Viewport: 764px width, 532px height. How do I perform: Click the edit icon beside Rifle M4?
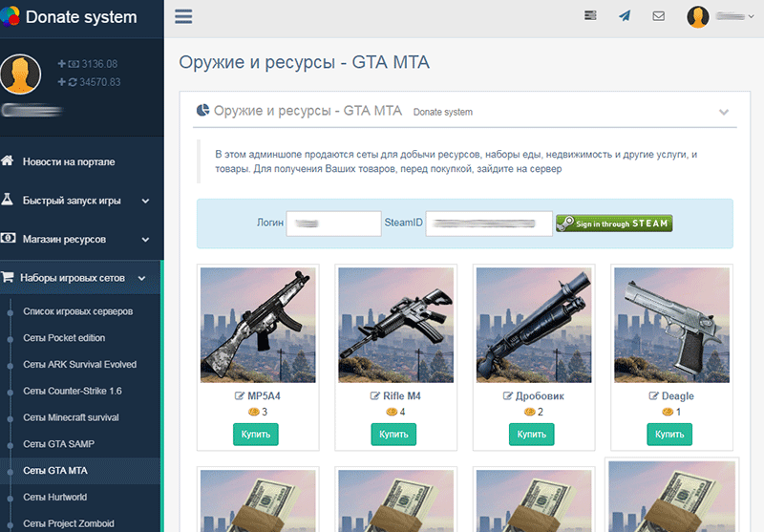point(374,395)
